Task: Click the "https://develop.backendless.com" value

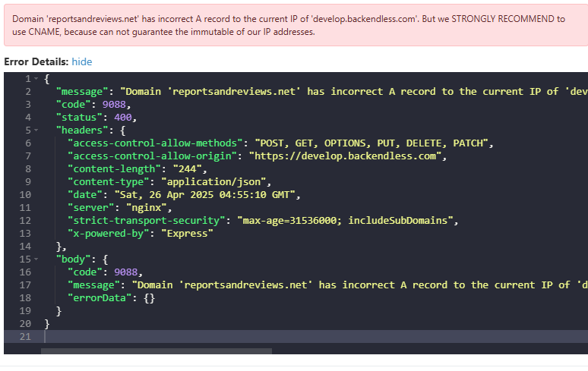Action: 345,156
